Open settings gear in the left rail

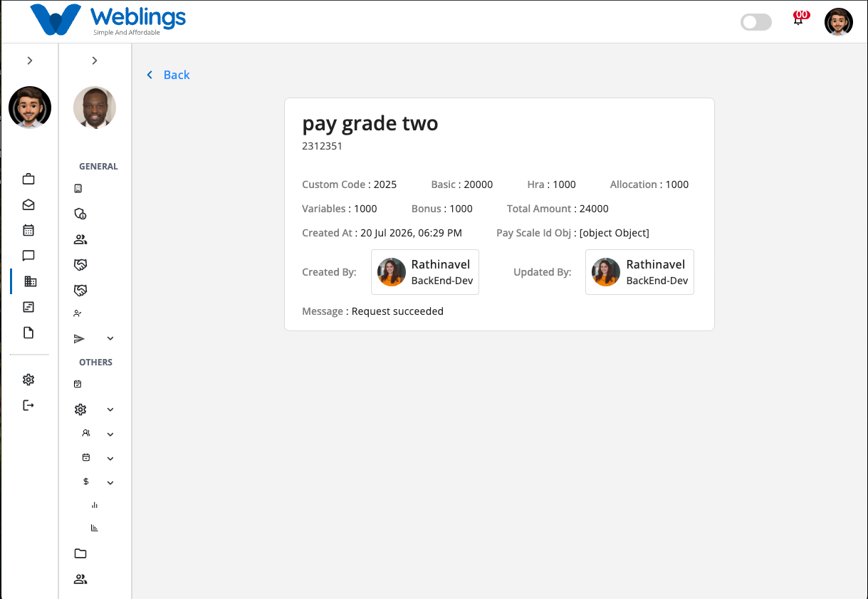[x=28, y=380]
